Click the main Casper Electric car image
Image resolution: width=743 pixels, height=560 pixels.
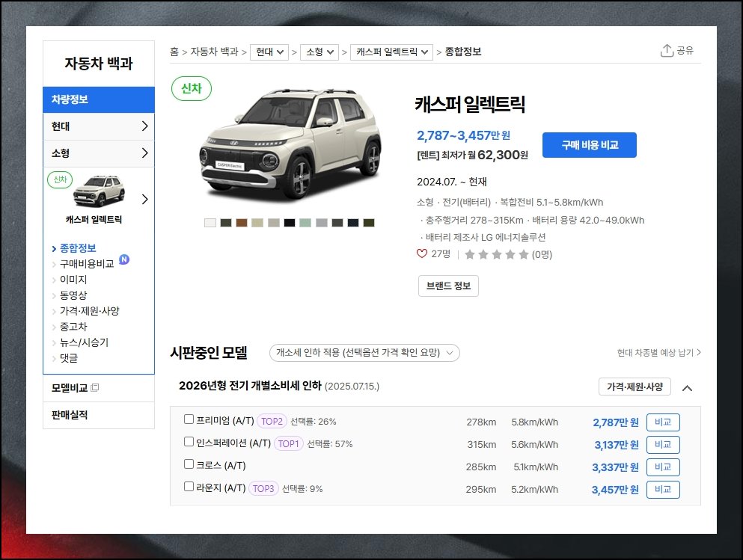(290, 144)
